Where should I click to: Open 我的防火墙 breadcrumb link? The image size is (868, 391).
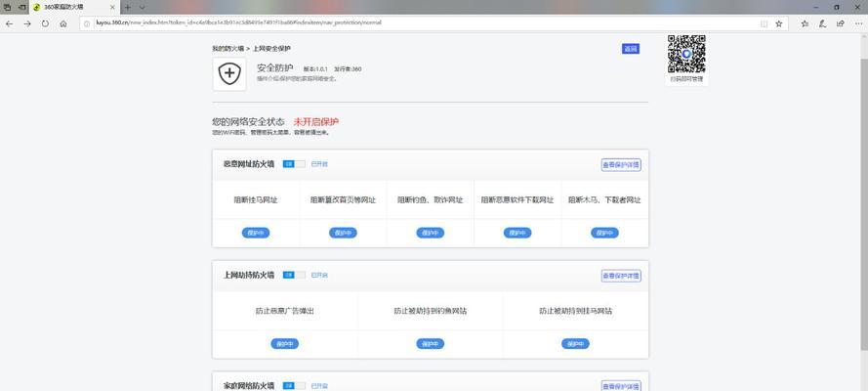point(228,49)
